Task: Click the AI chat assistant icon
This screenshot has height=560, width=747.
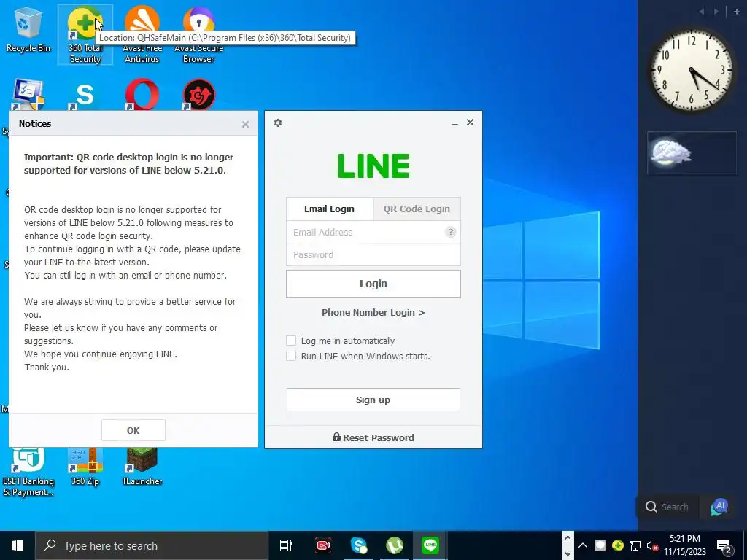Action: (x=719, y=507)
